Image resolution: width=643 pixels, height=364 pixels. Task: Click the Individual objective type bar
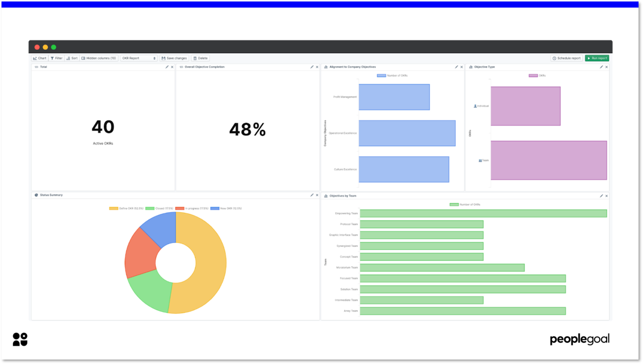526,106
